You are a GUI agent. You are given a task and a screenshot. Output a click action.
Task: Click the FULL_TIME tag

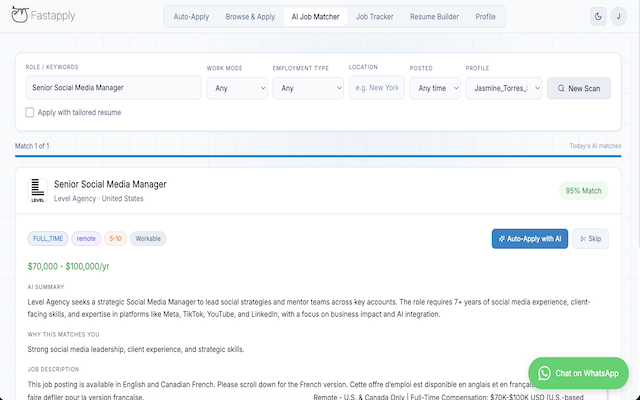(x=48, y=239)
